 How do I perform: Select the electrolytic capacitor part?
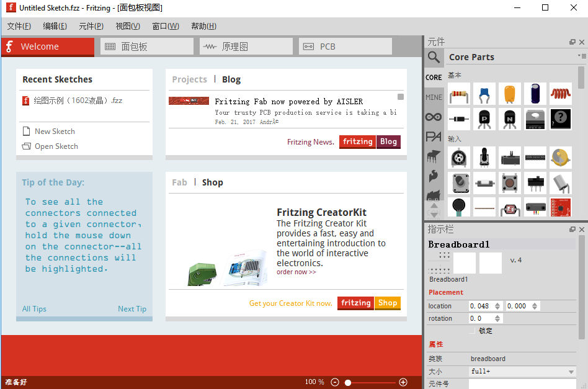(535, 94)
